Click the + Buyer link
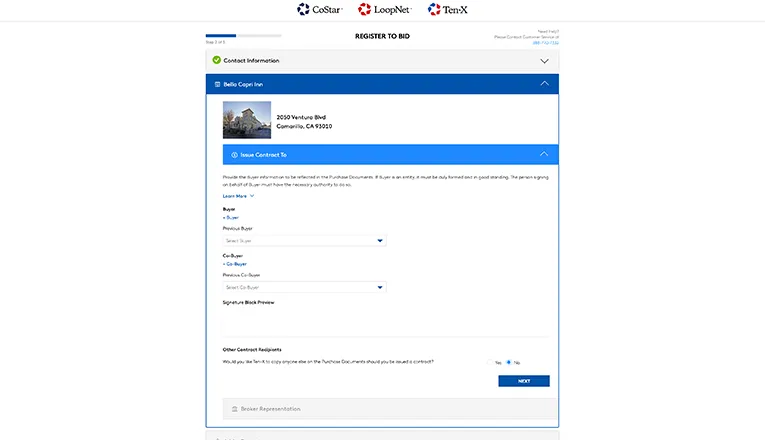 (x=231, y=218)
